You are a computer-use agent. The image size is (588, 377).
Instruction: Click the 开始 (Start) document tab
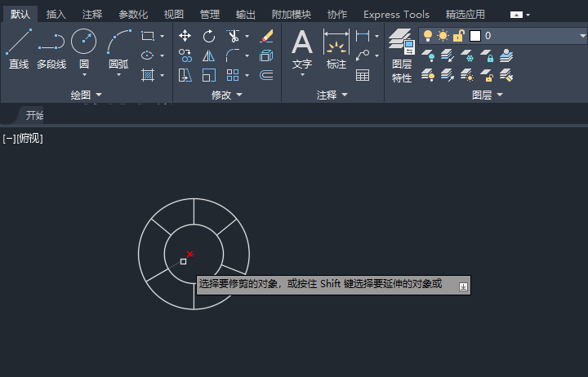pos(34,115)
